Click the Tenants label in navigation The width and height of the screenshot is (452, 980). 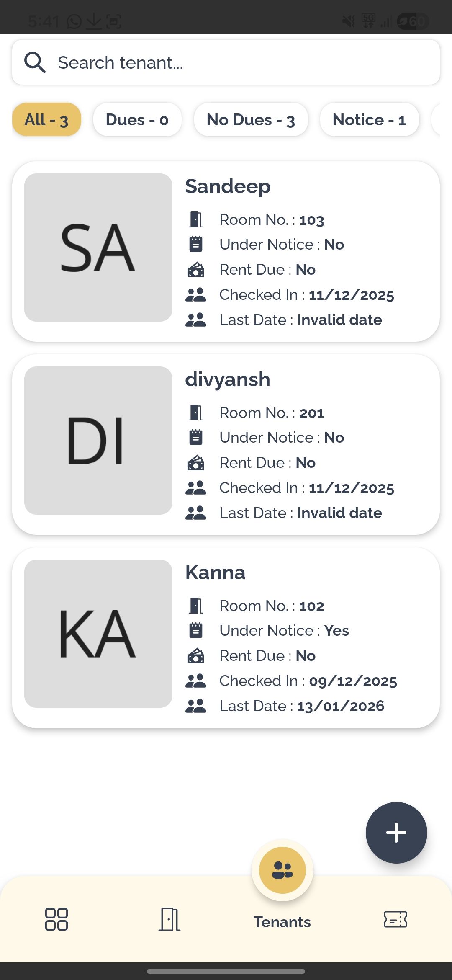coord(282,922)
